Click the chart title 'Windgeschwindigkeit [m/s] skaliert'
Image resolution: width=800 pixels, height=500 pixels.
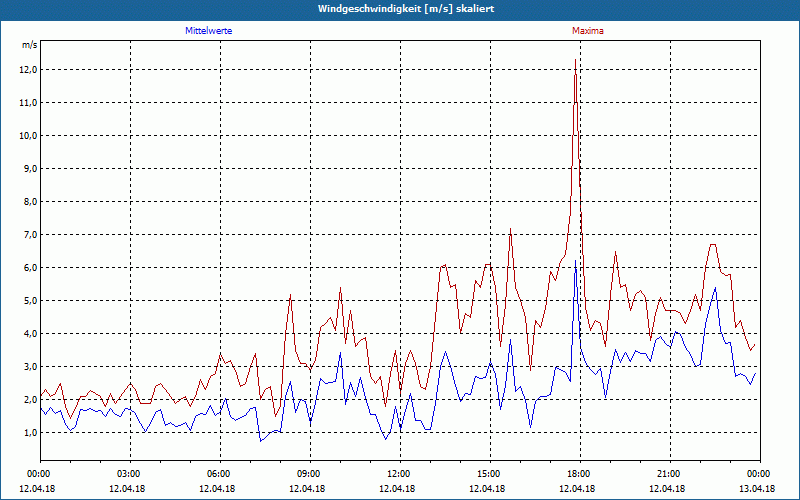[x=406, y=9]
